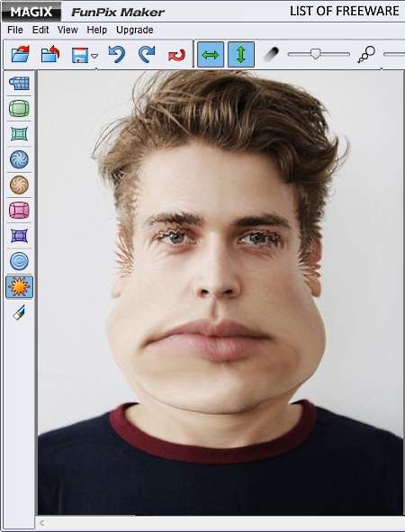Open the Edit menu
This screenshot has height=532, width=405.
tap(40, 30)
